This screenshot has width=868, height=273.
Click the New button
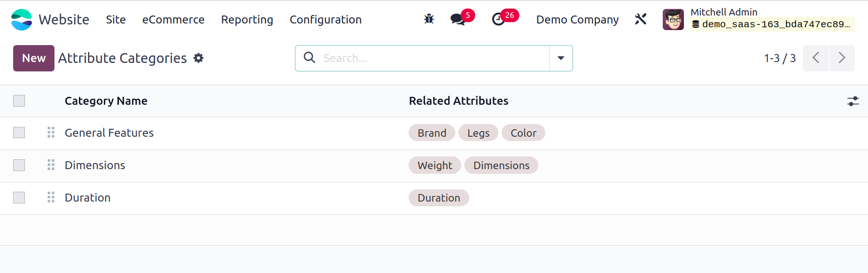[34, 58]
